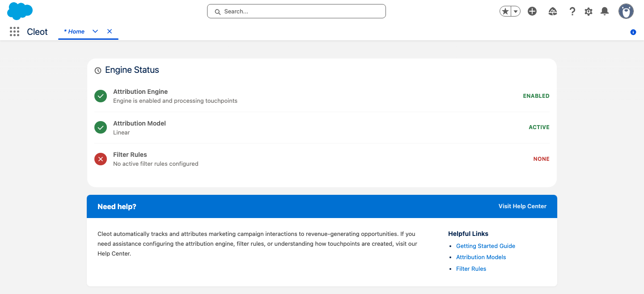Click the search magnifier icon
The width and height of the screenshot is (644, 294).
tap(218, 12)
